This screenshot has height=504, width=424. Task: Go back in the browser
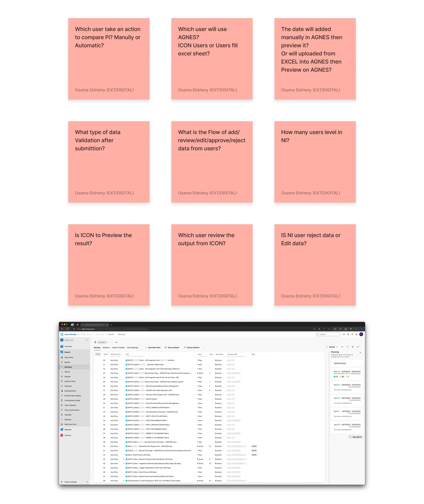coord(62,329)
